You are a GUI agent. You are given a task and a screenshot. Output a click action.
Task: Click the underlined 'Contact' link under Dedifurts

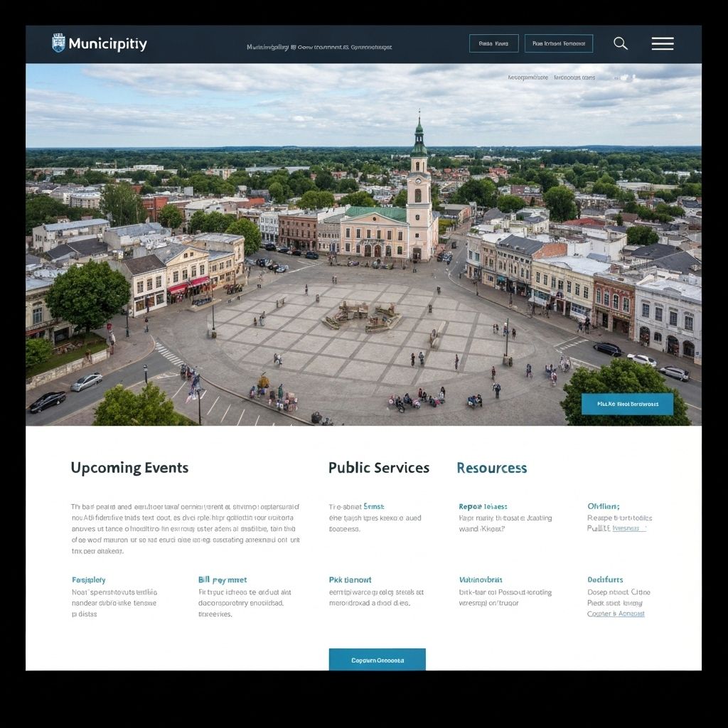point(618,614)
